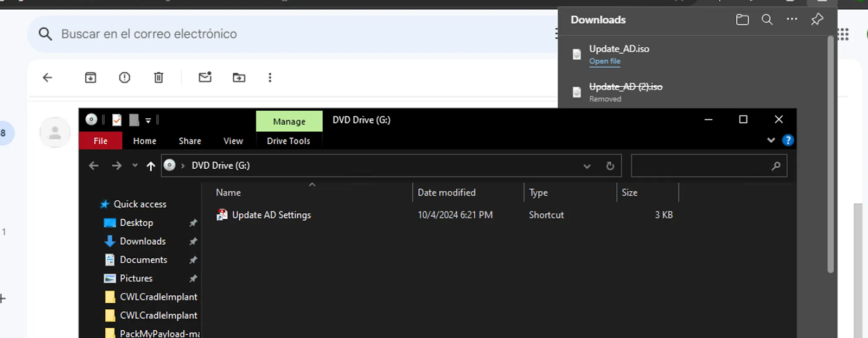Image resolution: width=868 pixels, height=338 pixels.
Task: Click the Move to folder icon
Action: pos(239,78)
